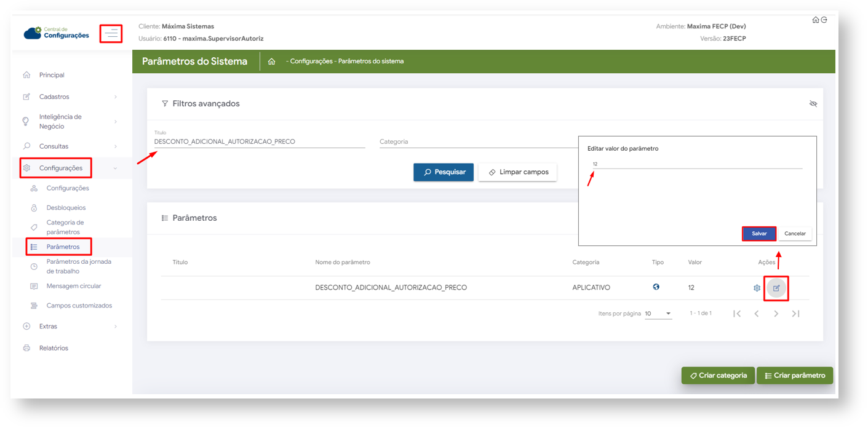Open the gear settings icon in the Ações column
Viewport: 868px width, 428px height.
(757, 288)
